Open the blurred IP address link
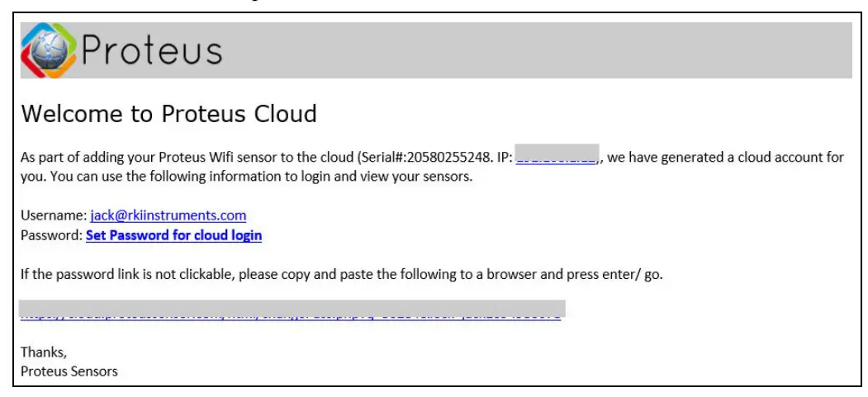Screen dimensions: 868x397 (556, 158)
